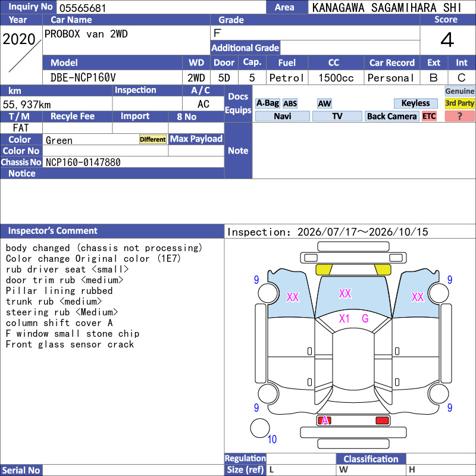Click the X1 marker on the windshield
The width and height of the screenshot is (476, 476).
344,318
